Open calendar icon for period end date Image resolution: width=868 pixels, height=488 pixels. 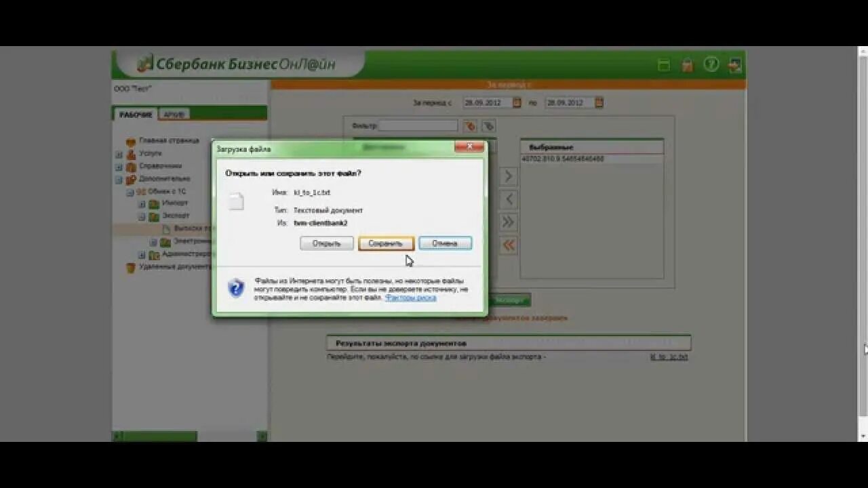(x=599, y=102)
